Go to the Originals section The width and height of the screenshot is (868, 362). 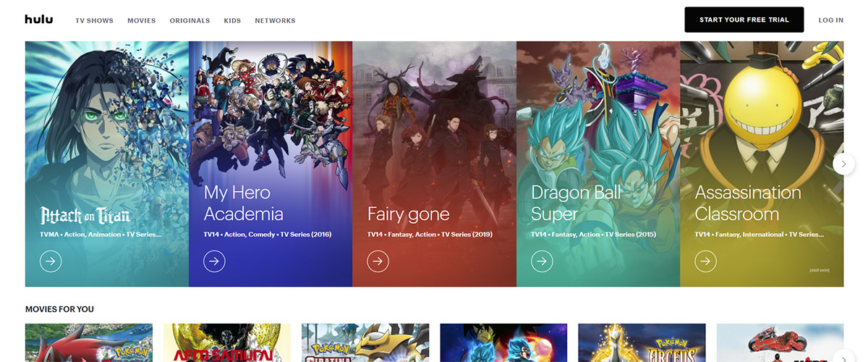pyautogui.click(x=190, y=20)
